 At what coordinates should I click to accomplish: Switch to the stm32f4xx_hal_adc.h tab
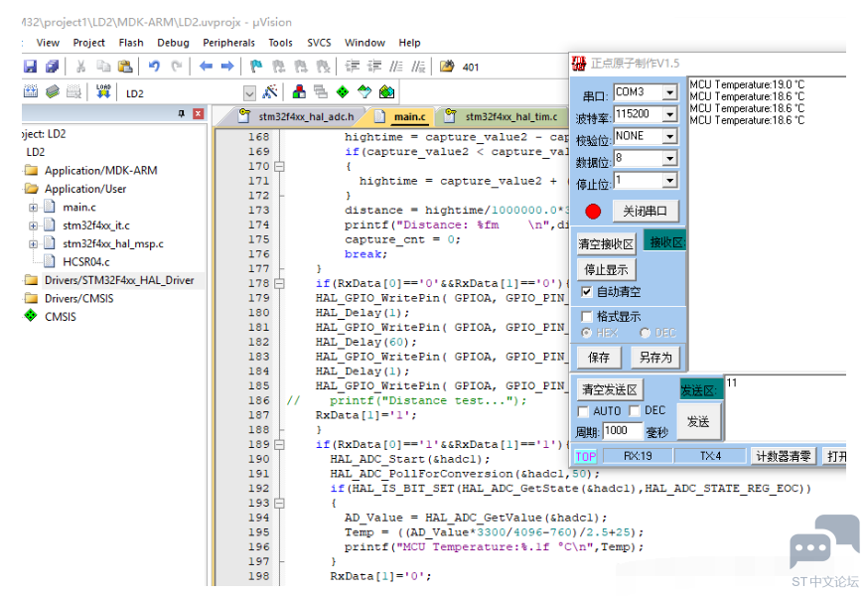(297, 116)
